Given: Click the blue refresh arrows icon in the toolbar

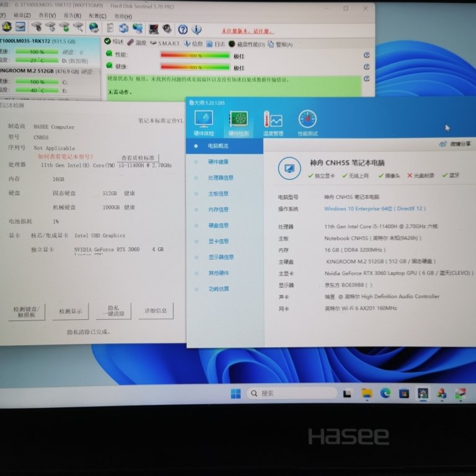Looking at the screenshot, I should [x=123, y=29].
